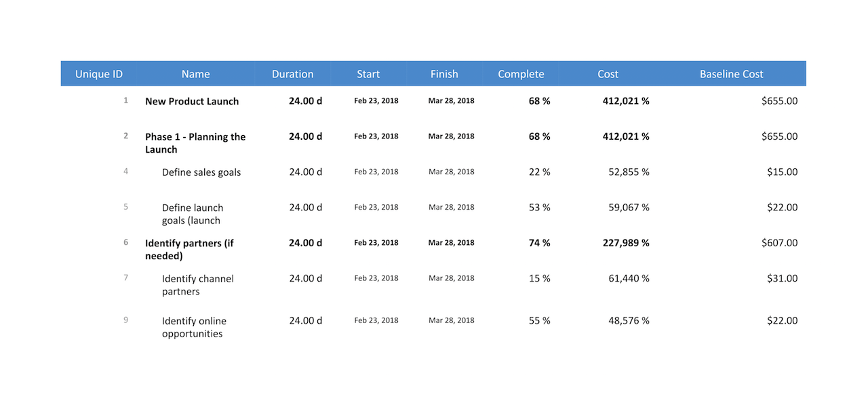Select the Finish column header
Screen dimensions: 868x399
[444, 74]
